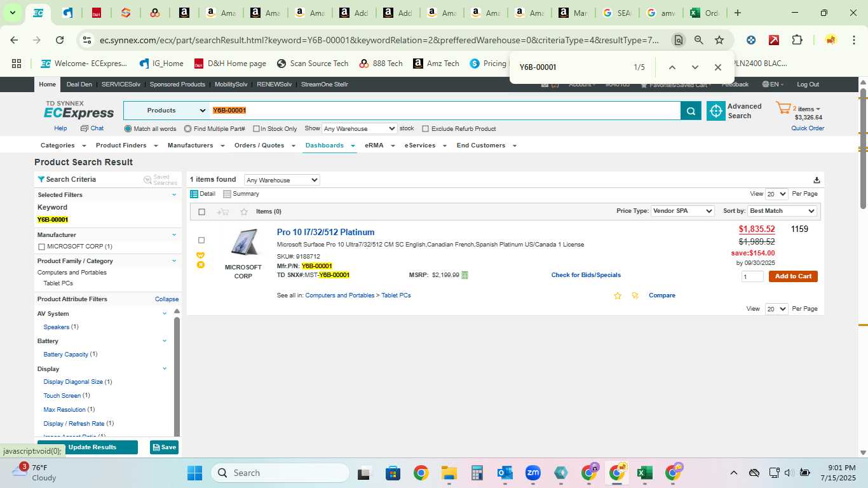Select the Match all words radio button
Viewport: 868px width, 488px height.
tap(128, 129)
